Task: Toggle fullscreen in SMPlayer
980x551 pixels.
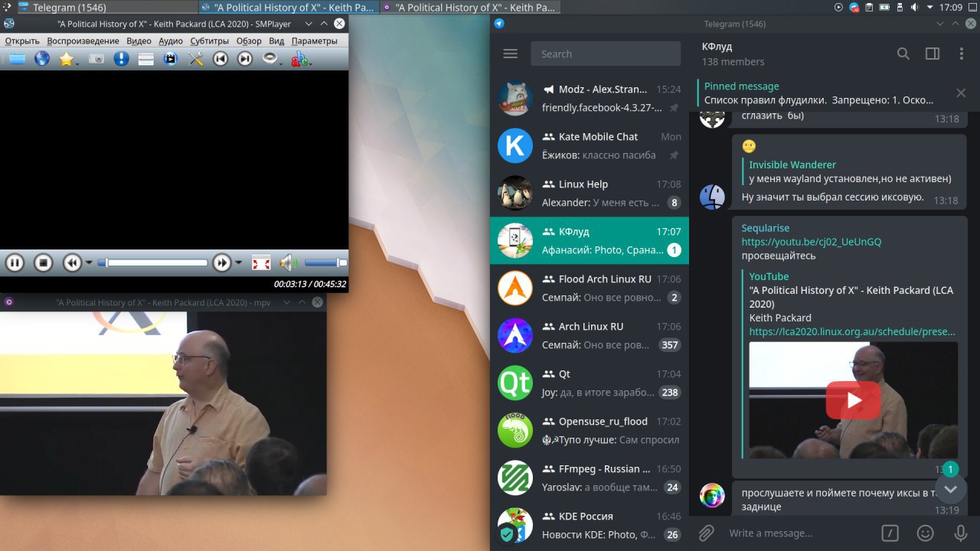Action: 261,263
